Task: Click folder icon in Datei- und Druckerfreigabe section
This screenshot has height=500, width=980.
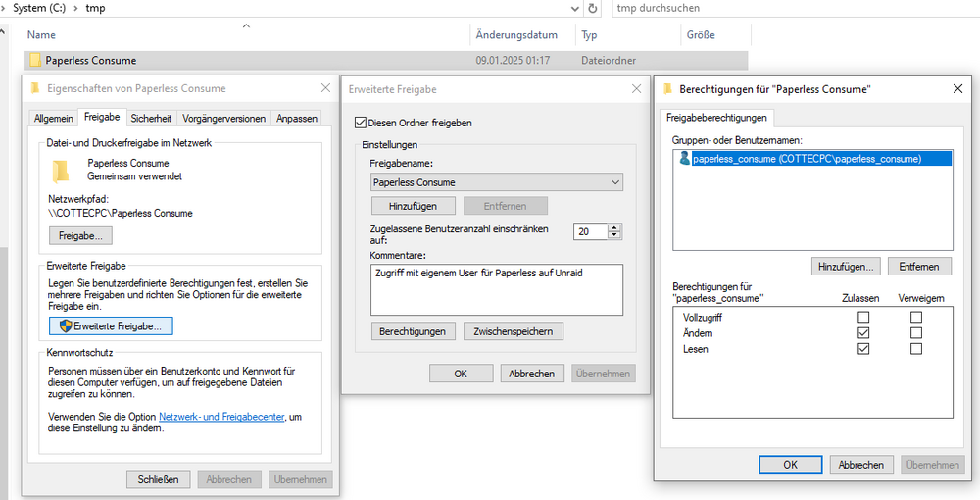Action: 60,171
